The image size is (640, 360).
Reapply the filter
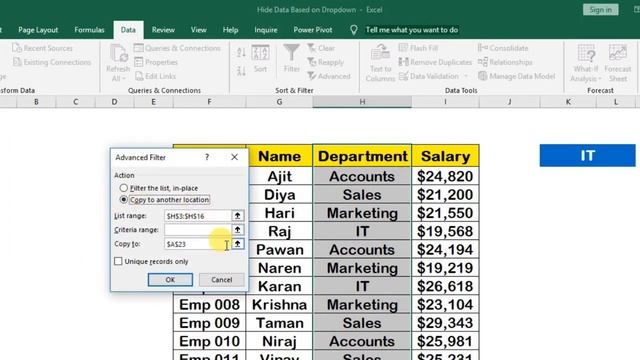click(325, 62)
